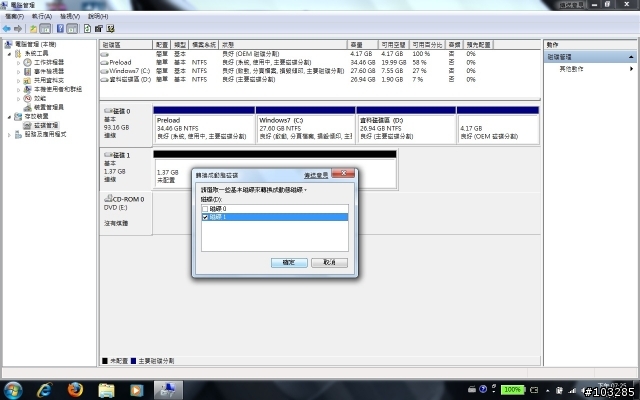
Task: Expand the Services and Applications tree node
Action: click(x=9, y=135)
